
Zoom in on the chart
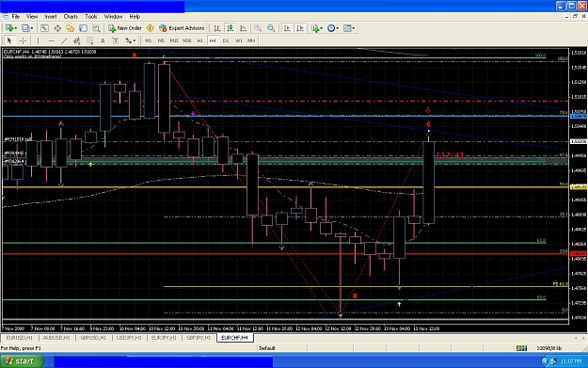(x=258, y=28)
